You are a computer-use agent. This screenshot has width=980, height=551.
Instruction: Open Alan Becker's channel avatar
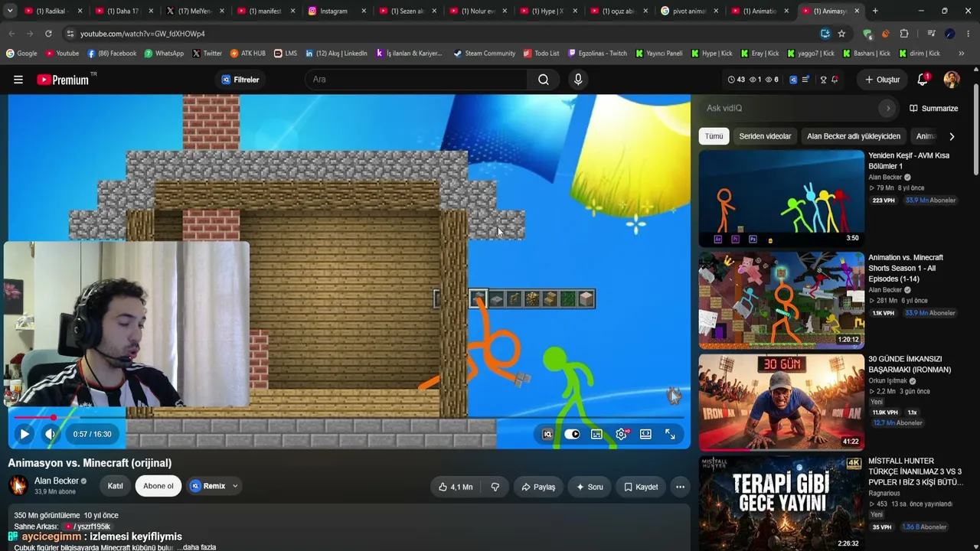click(x=18, y=486)
